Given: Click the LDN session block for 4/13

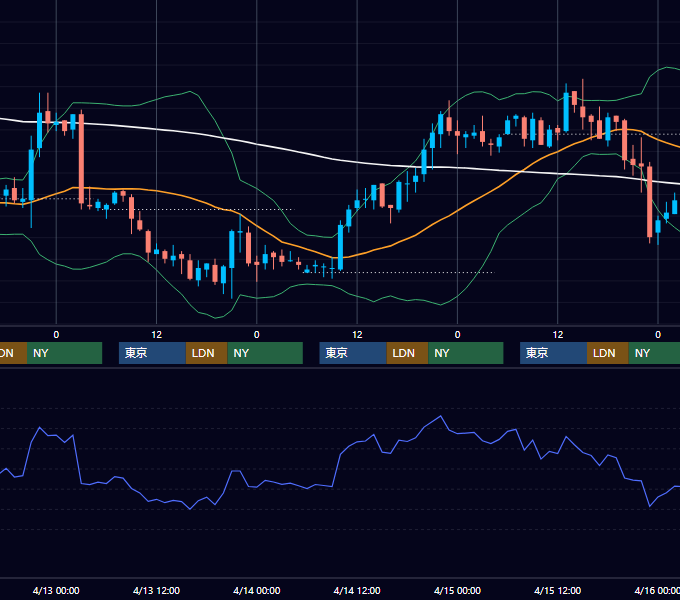Looking at the screenshot, I should [x=206, y=353].
